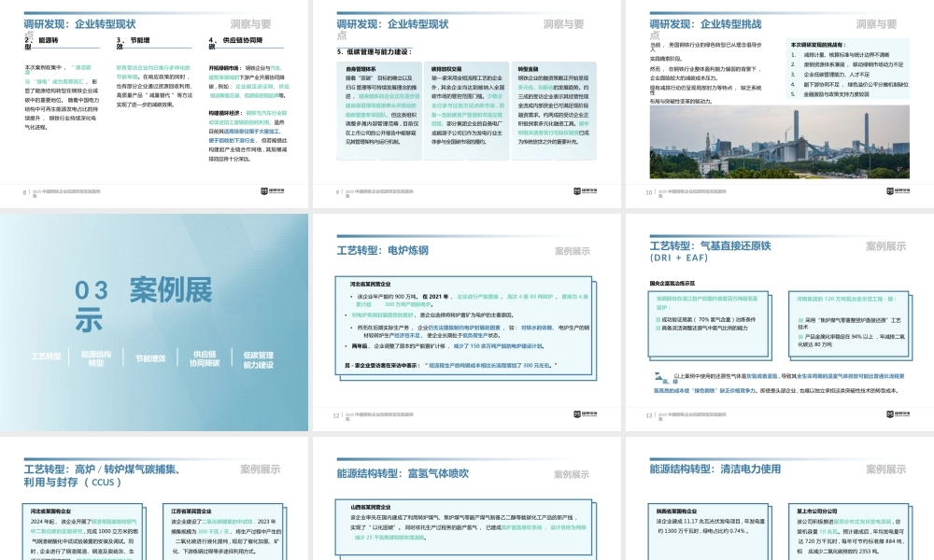
Task: Click the teal note icon on the DRI slide
Action: pos(657,376)
